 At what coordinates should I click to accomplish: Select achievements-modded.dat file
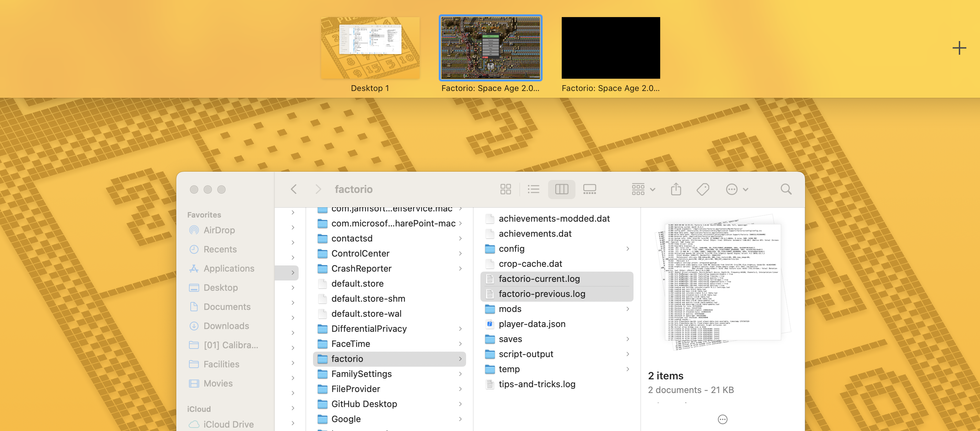coord(557,218)
